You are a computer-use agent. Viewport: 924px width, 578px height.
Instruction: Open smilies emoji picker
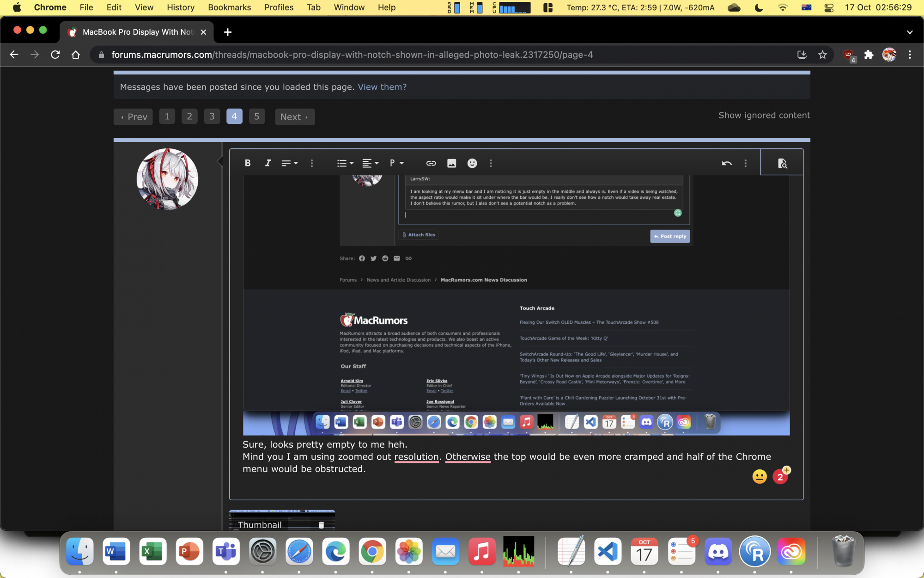(472, 163)
